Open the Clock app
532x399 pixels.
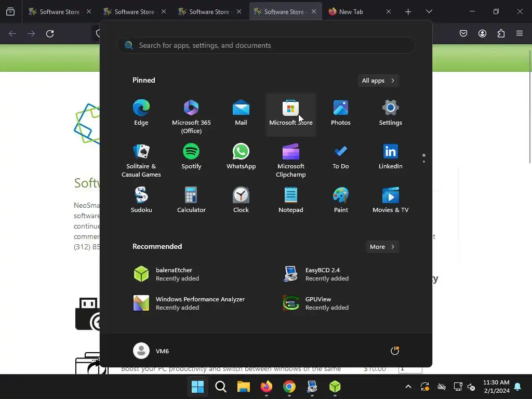point(241,200)
